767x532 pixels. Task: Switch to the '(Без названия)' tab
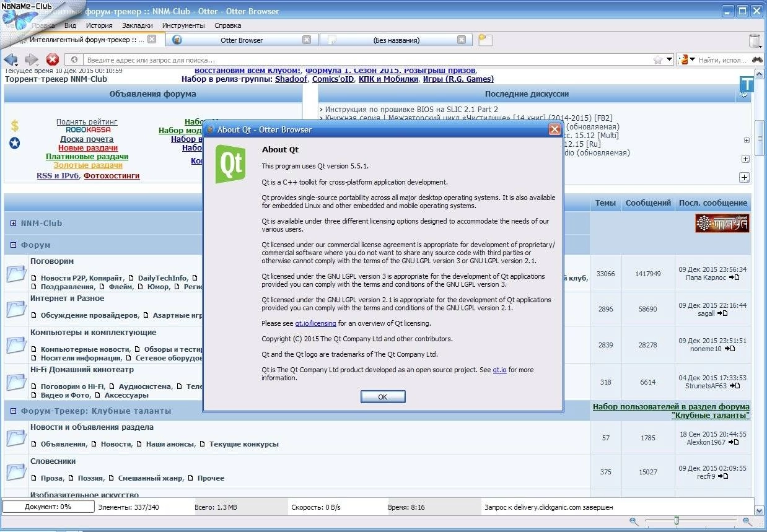396,40
